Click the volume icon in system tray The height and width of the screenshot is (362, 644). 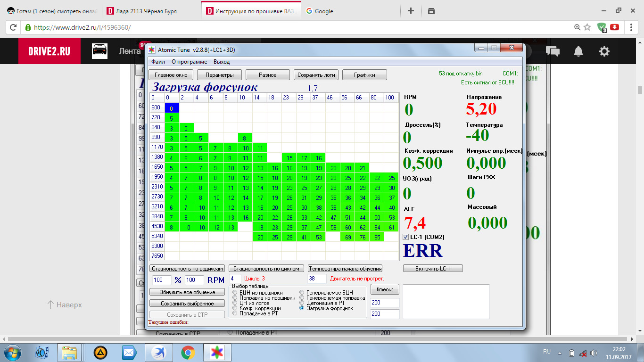(593, 353)
